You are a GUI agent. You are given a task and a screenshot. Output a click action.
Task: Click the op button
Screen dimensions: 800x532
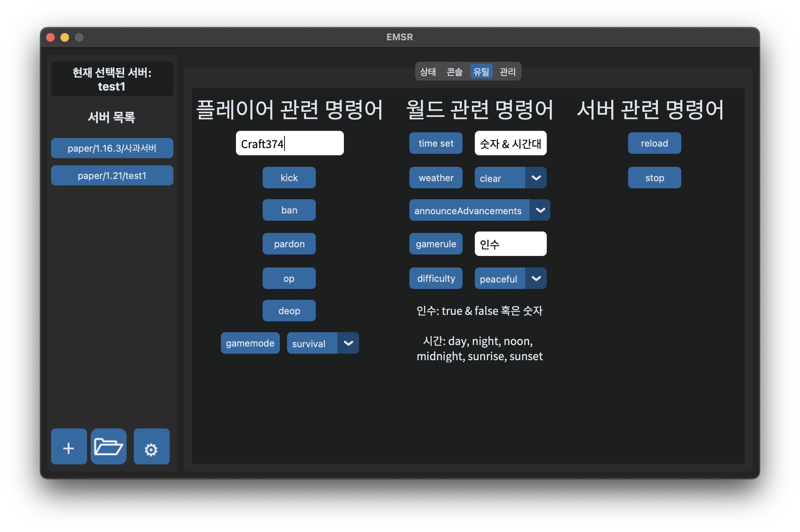pyautogui.click(x=289, y=278)
